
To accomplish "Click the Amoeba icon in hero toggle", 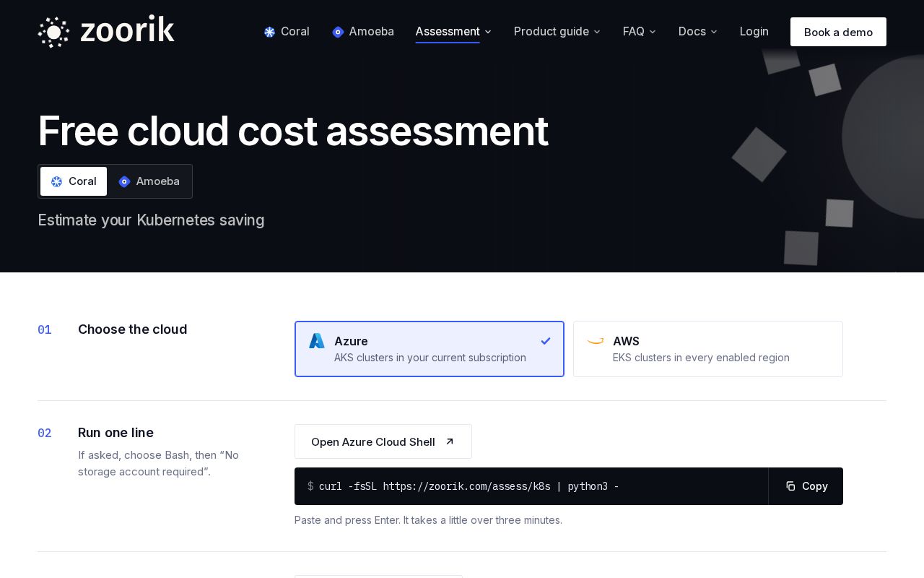I will point(124,181).
